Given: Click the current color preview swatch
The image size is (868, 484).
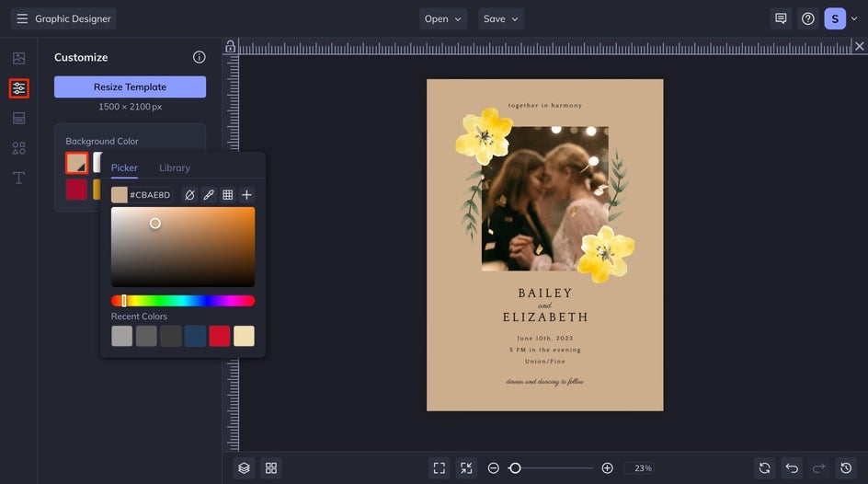Looking at the screenshot, I should pos(119,195).
